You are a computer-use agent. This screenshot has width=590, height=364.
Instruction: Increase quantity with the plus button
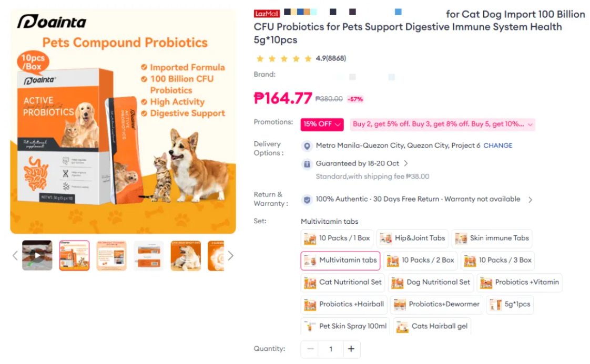(351, 349)
